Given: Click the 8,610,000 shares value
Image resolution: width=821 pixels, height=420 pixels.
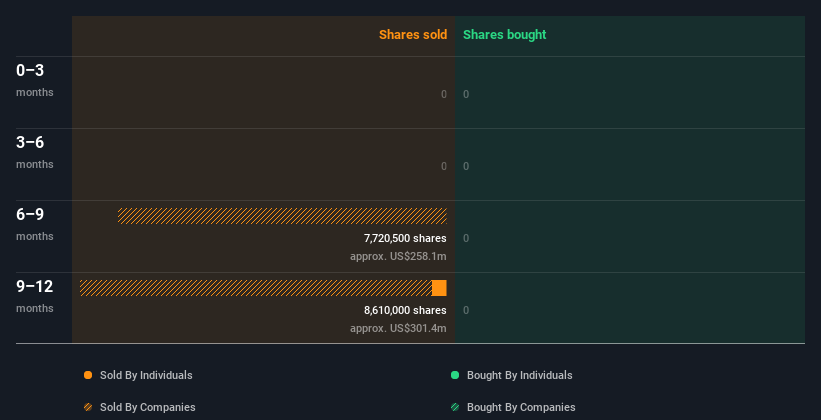Looking at the screenshot, I should 405,310.
